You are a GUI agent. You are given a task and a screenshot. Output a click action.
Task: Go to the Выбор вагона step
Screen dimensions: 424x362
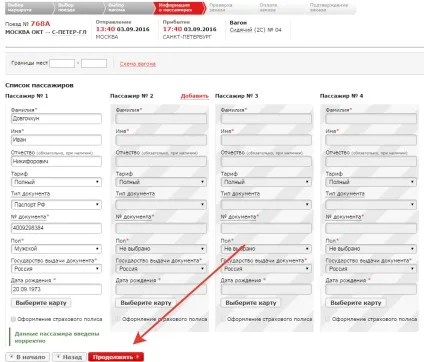click(128, 8)
